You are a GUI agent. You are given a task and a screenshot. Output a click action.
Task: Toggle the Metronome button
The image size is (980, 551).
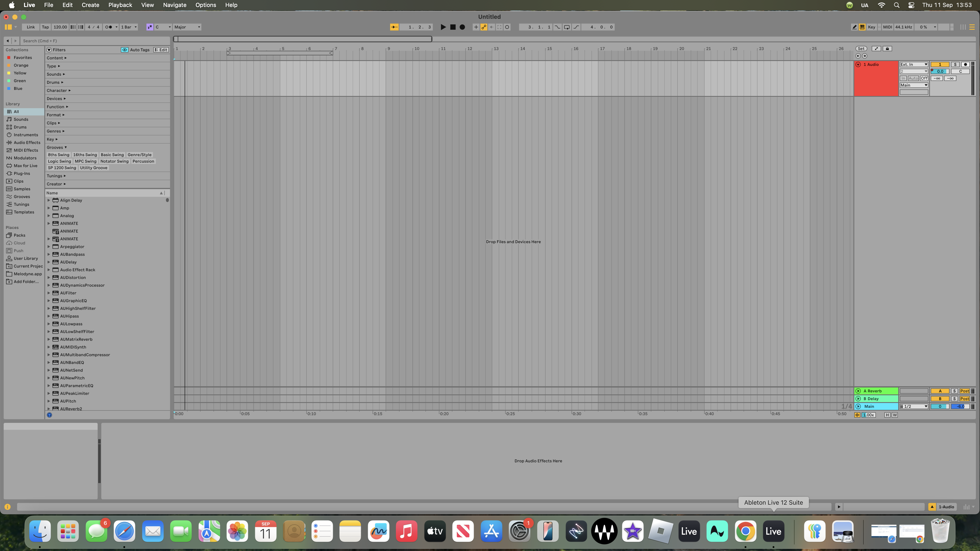(108, 27)
